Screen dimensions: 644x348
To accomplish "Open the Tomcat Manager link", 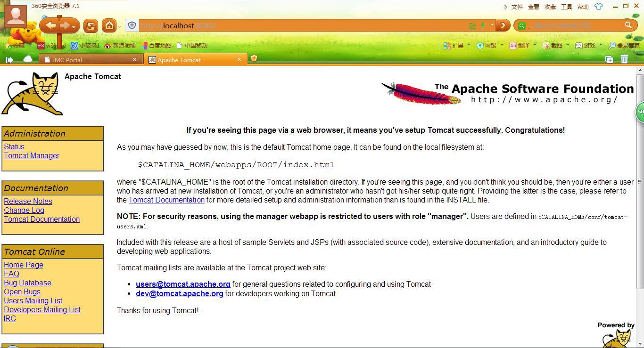I will (32, 155).
